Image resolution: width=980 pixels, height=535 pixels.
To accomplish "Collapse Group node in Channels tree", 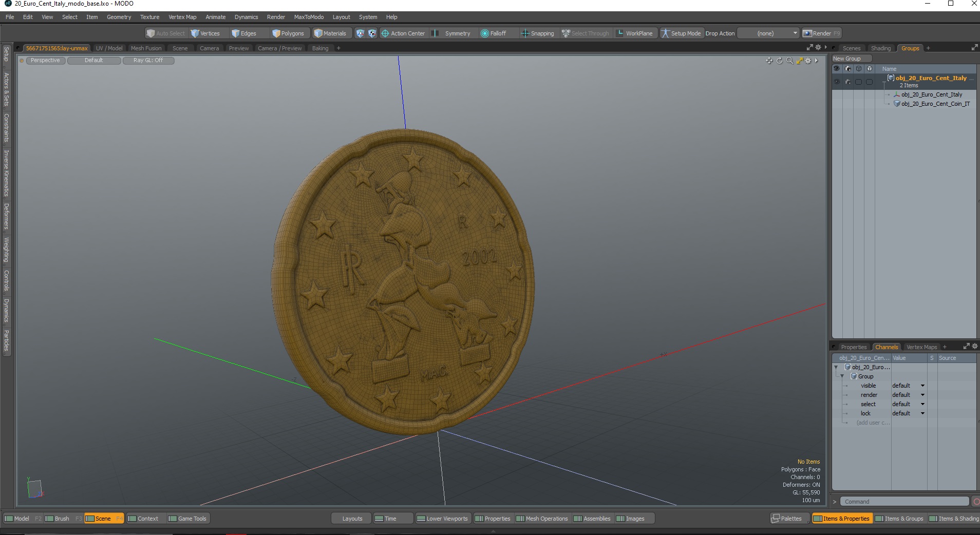I will click(x=842, y=376).
